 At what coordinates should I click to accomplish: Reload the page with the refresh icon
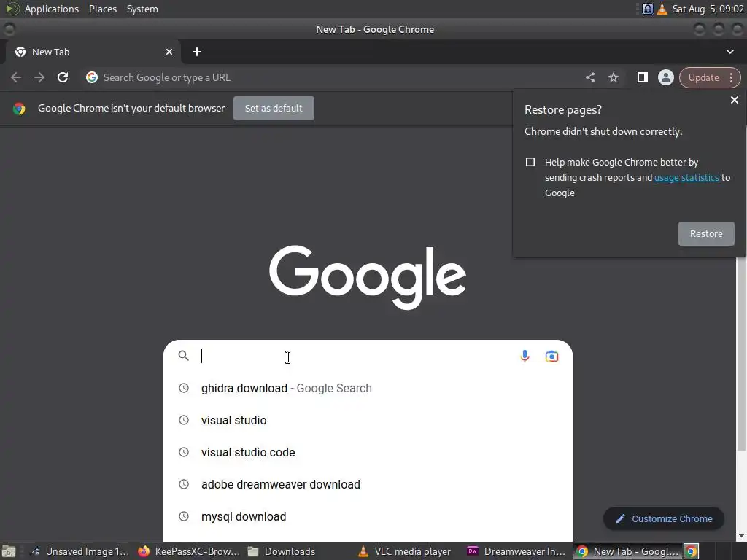coord(63,77)
